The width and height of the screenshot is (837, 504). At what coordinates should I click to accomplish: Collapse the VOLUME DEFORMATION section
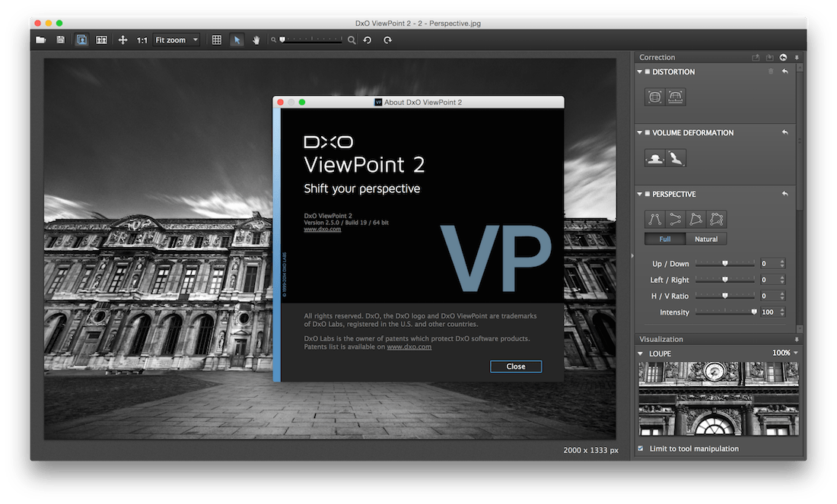(x=639, y=132)
